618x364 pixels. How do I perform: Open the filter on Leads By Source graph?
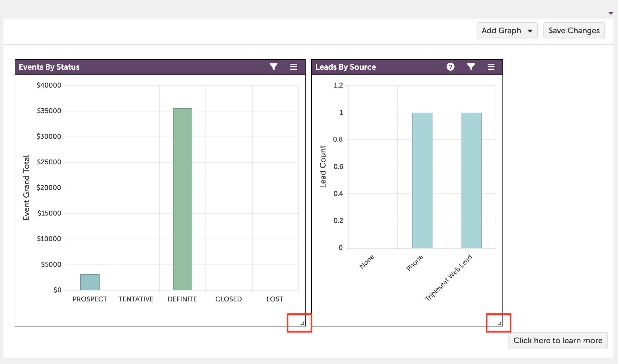(471, 67)
